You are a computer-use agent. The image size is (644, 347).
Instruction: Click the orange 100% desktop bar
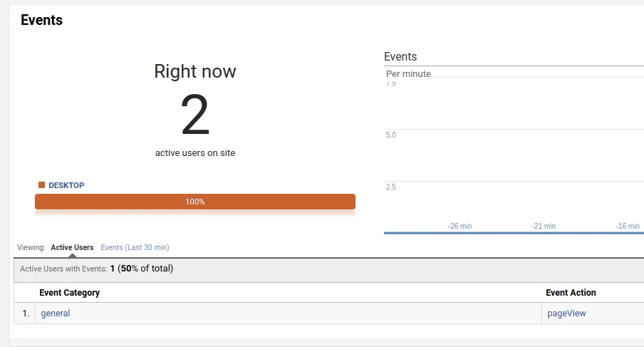[194, 202]
